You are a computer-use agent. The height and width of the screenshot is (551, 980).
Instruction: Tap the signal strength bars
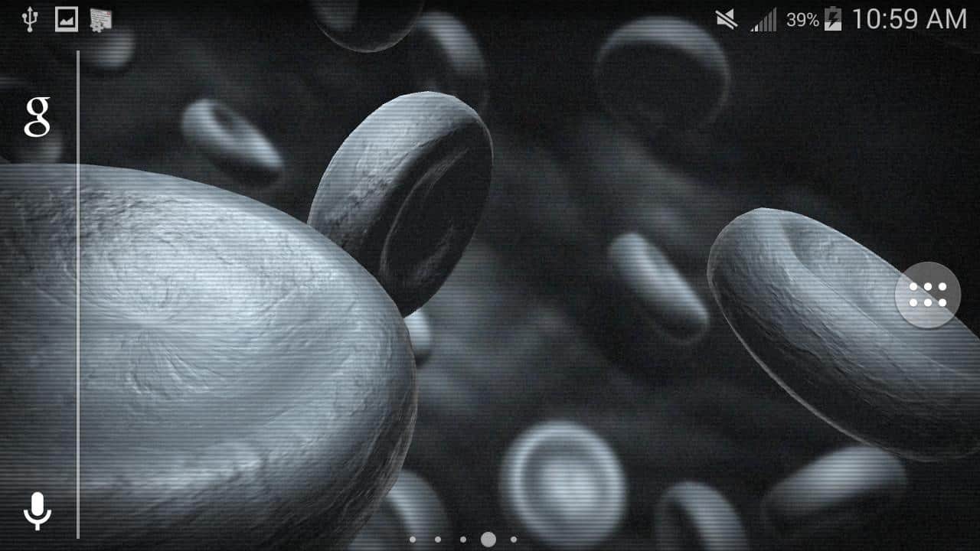coord(763,20)
